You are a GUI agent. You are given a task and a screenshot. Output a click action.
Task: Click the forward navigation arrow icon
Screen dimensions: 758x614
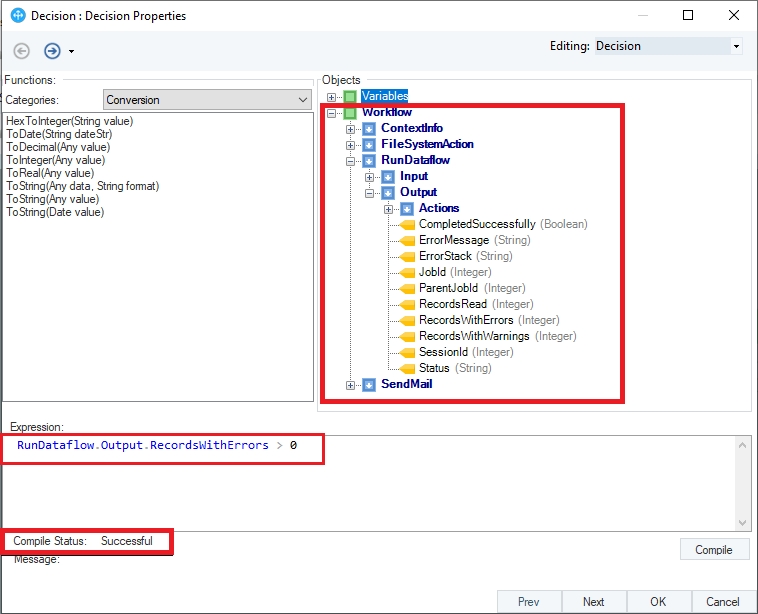[52, 50]
